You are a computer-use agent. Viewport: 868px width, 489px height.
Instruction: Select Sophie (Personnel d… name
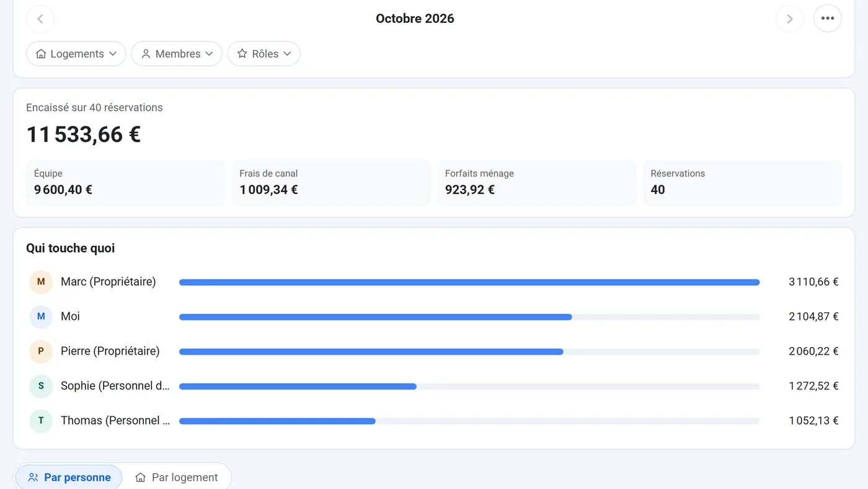[x=115, y=386]
